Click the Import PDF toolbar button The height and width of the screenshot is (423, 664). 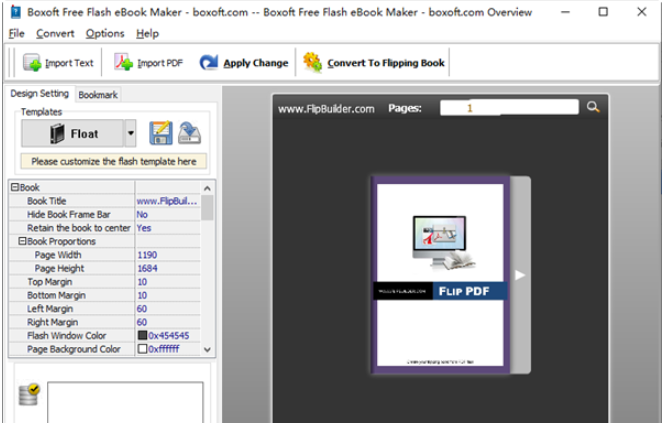(x=148, y=63)
